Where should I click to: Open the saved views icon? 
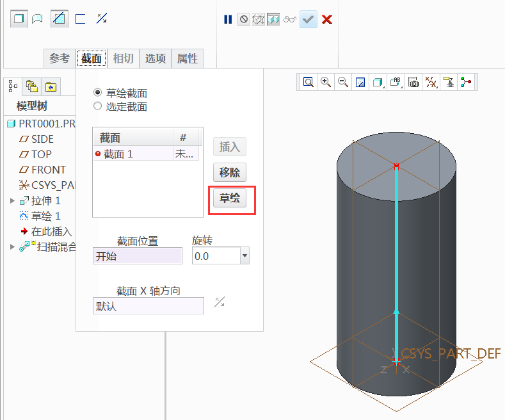click(x=396, y=82)
